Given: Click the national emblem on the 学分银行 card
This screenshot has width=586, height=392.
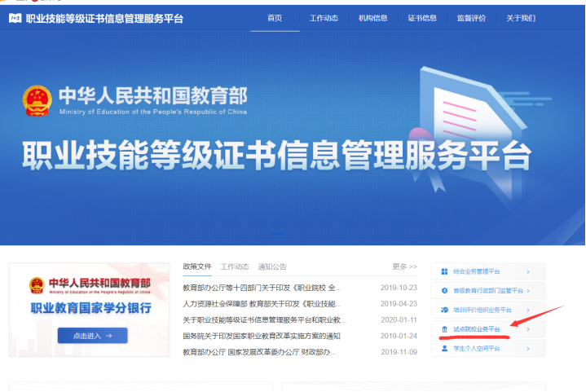Looking at the screenshot, I should point(37,284).
